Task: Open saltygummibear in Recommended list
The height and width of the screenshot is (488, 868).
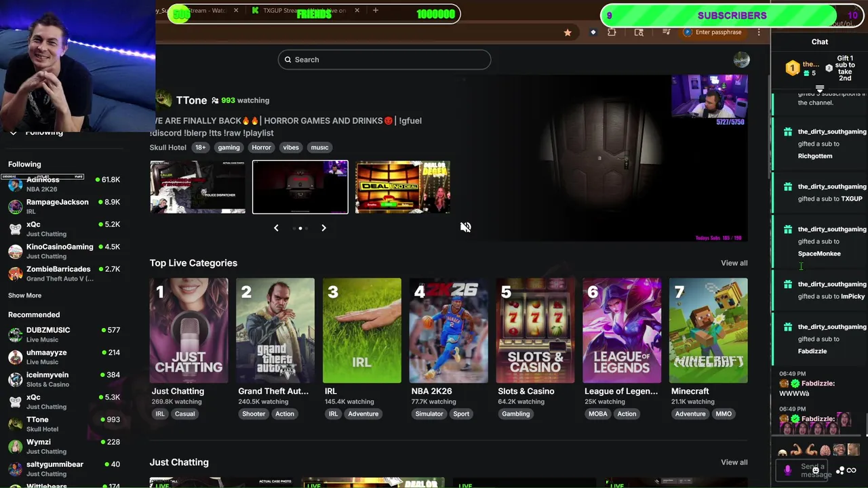Action: 64,468
